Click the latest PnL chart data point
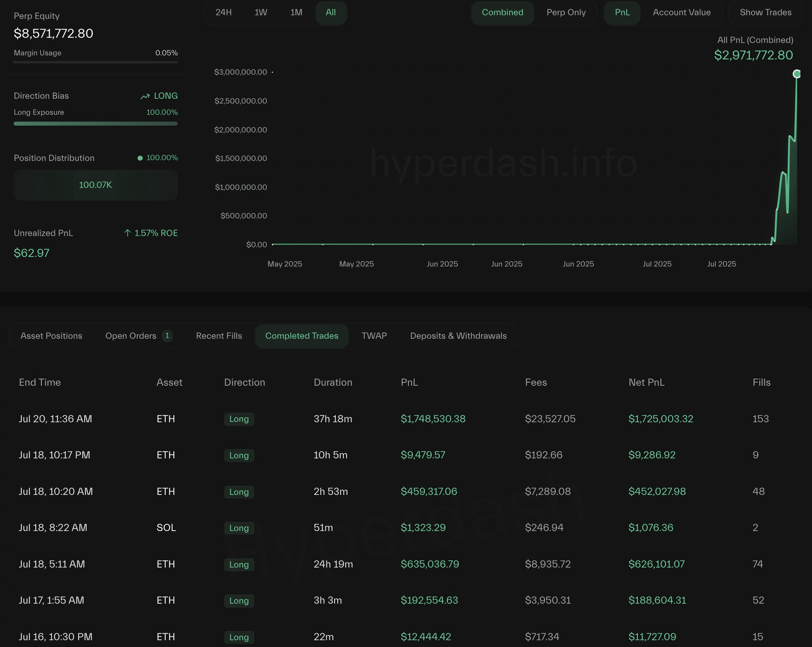812x647 pixels. 797,74
